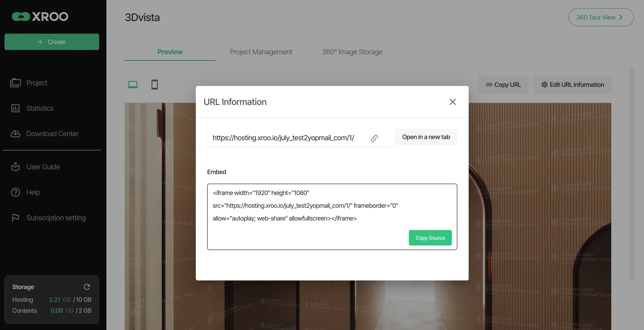
Task: Close the URL Information dialog
Action: click(x=452, y=102)
